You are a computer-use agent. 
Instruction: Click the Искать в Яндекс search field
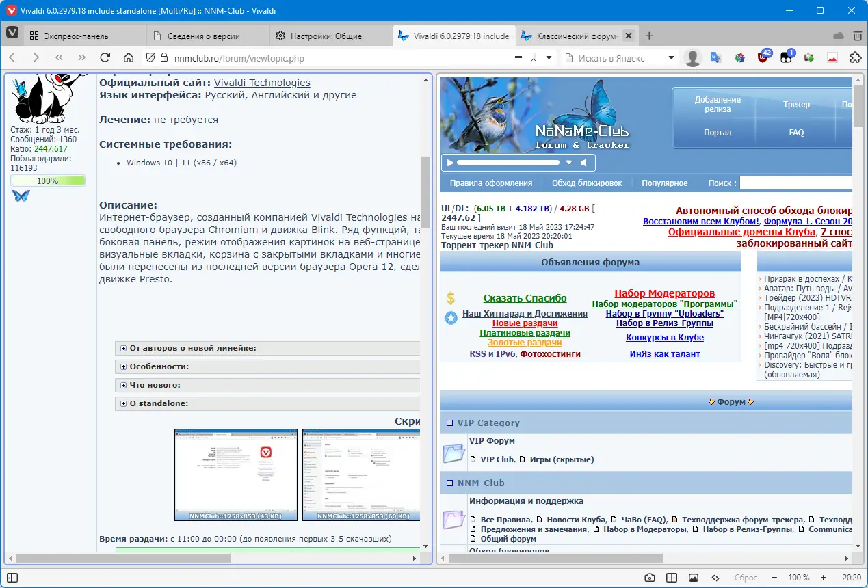[619, 58]
